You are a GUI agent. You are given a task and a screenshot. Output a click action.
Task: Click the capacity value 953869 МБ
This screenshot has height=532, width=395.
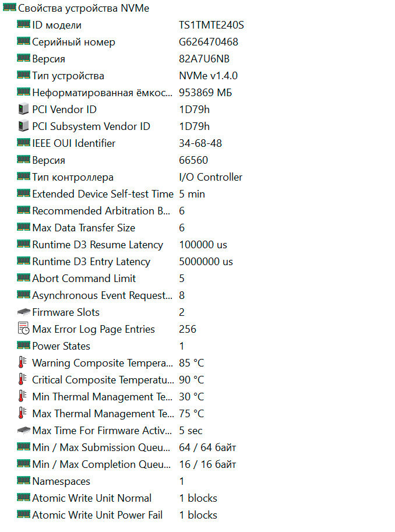[x=205, y=93]
